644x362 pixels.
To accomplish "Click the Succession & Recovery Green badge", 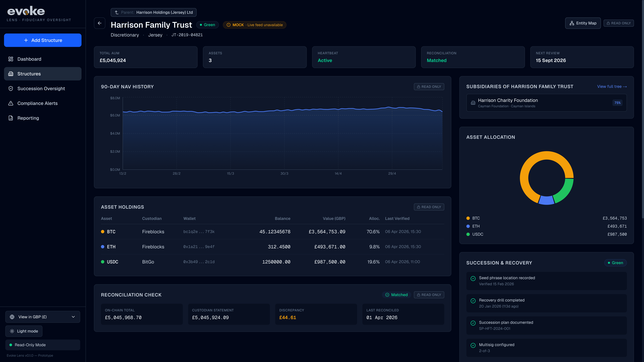I will (x=615, y=263).
